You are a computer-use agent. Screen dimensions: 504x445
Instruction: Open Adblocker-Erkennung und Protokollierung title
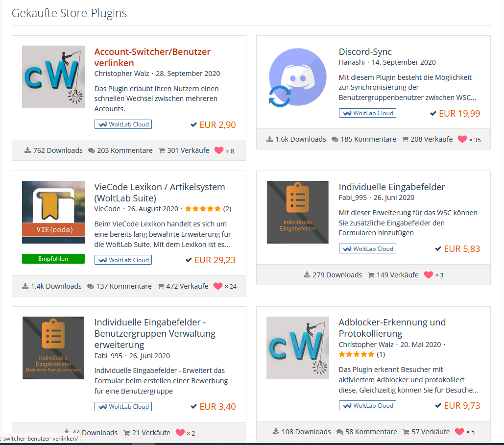point(392,328)
